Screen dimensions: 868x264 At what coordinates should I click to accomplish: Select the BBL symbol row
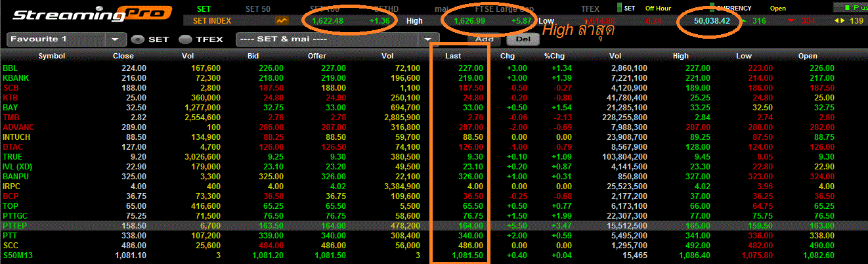coord(434,68)
